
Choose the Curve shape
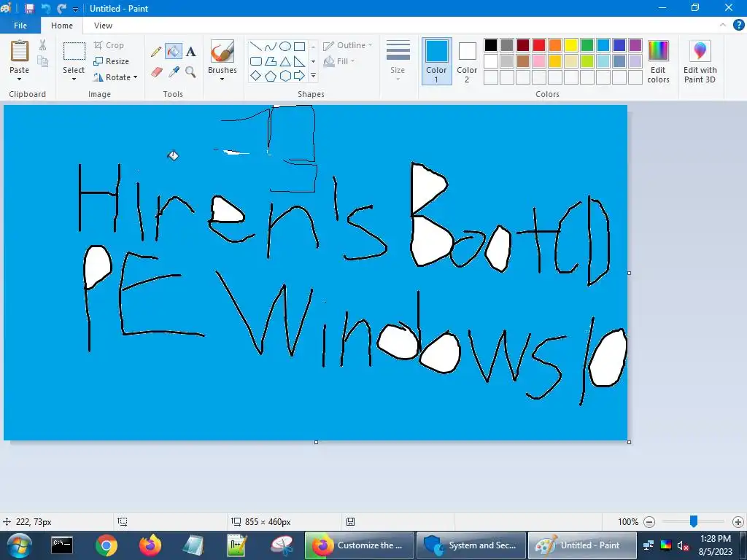click(x=270, y=46)
